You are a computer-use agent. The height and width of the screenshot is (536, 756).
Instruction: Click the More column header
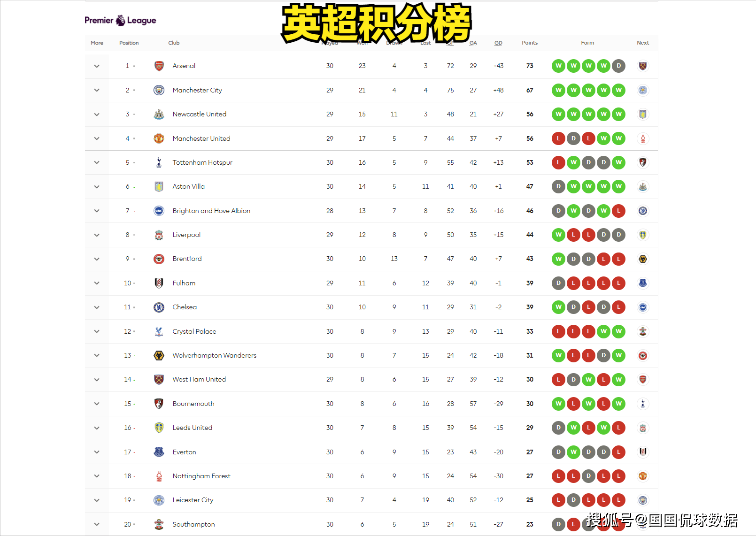pyautogui.click(x=97, y=43)
